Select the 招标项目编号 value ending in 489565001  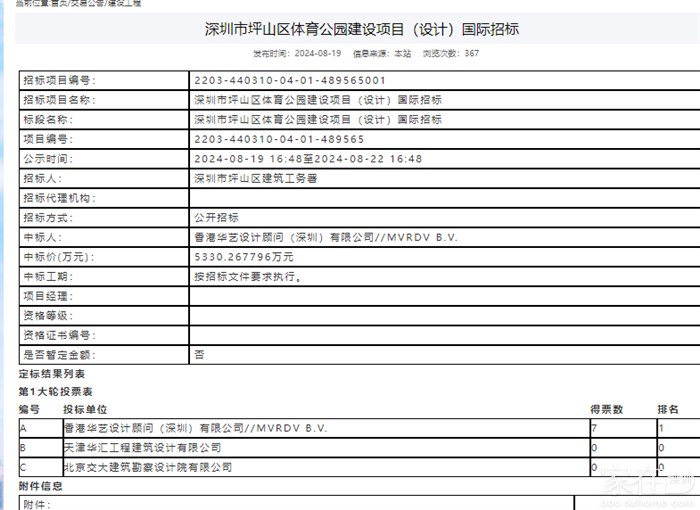[289, 80]
